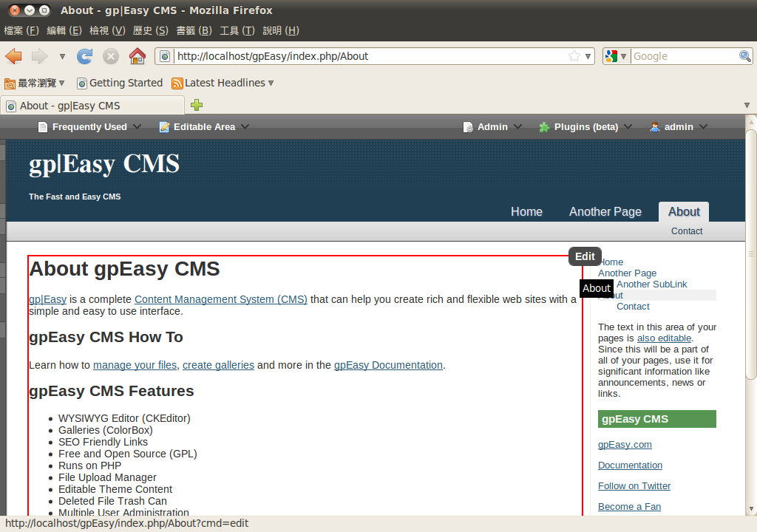Click the Home tab in the site navigation
Image resolution: width=757 pixels, height=532 pixels.
point(526,211)
